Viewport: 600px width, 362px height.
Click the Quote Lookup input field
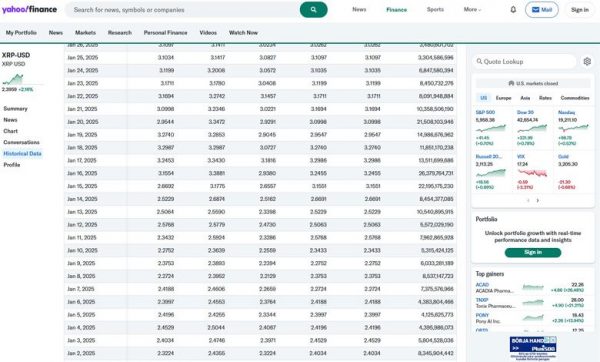[x=524, y=61]
